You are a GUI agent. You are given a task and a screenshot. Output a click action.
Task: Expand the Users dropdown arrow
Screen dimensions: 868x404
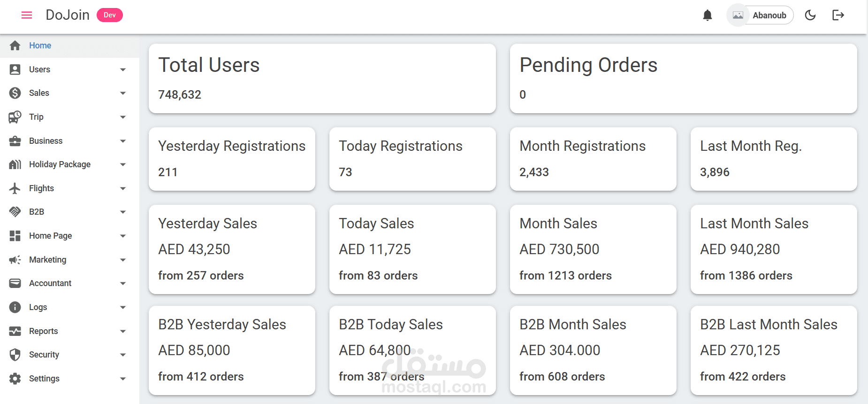click(123, 70)
